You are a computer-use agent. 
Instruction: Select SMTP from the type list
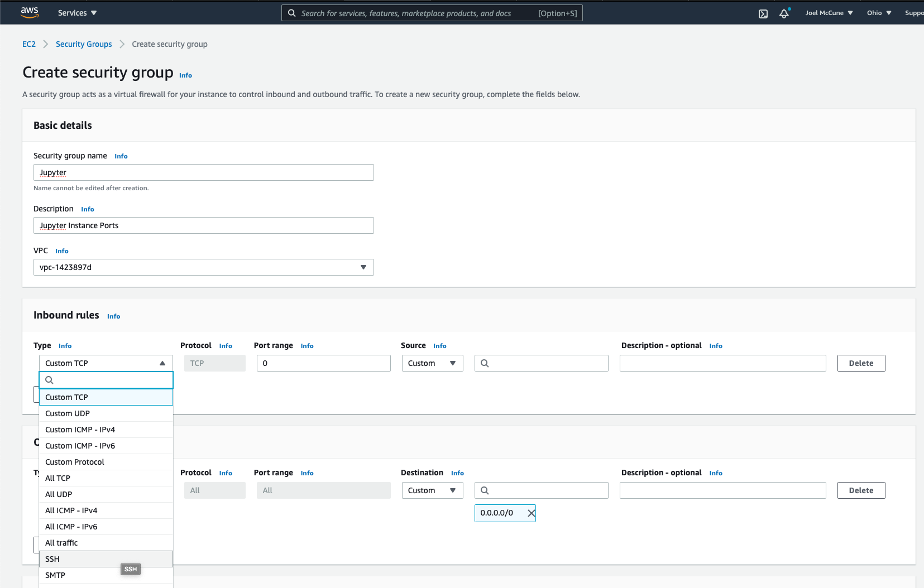click(x=106, y=575)
